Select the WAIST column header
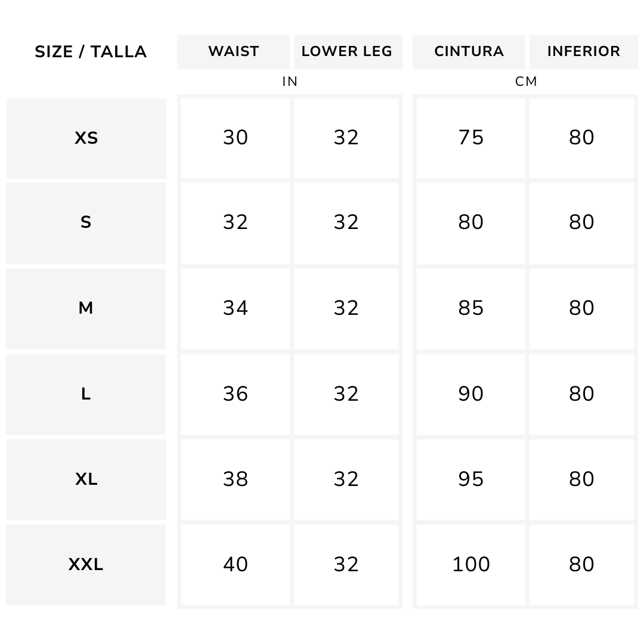Viewport: 644px width, 644px height. (x=233, y=52)
